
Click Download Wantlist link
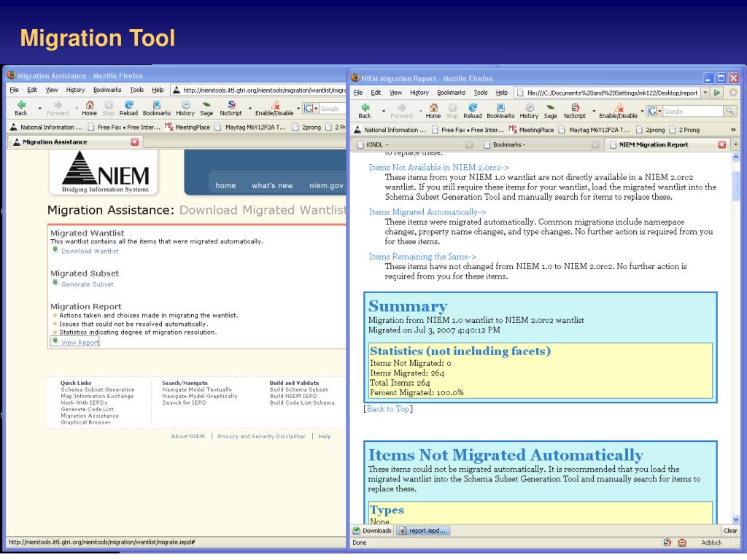90,251
